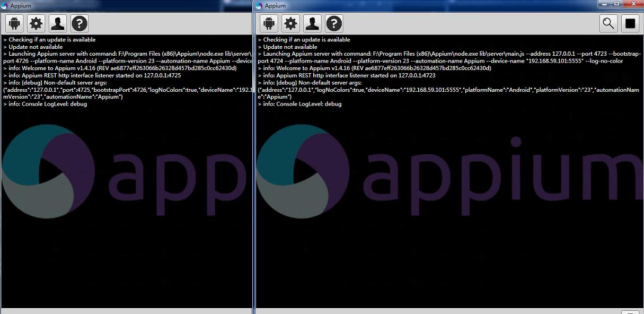Select 'Non-default server args' line in right log
Image resolution: width=644 pixels, height=314 pixels.
(310, 83)
